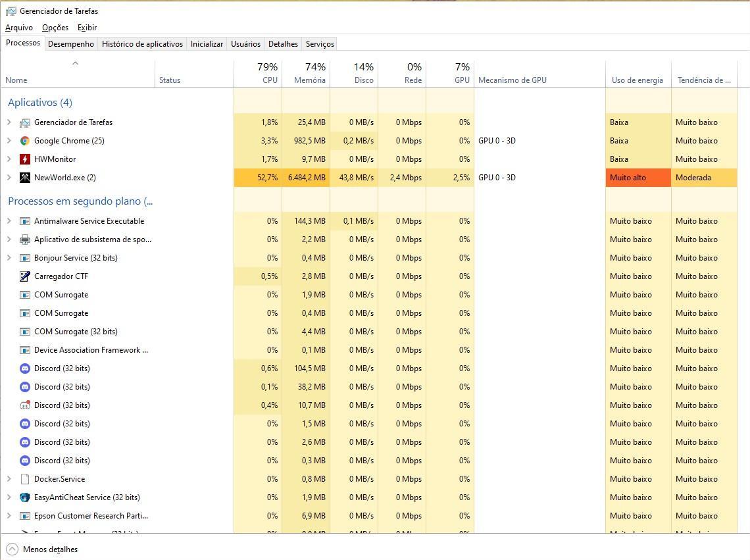Switch to Histórico de aplicativos tab
The width and height of the screenshot is (750, 560).
click(142, 44)
